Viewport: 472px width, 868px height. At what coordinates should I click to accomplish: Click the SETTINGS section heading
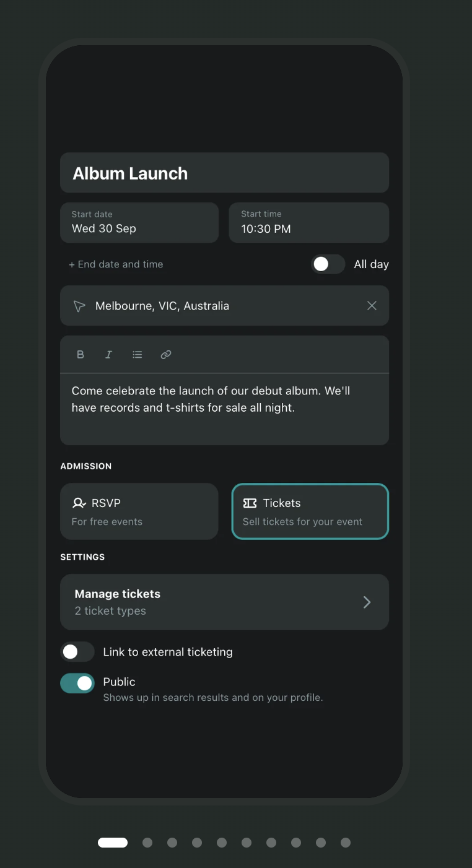point(82,557)
